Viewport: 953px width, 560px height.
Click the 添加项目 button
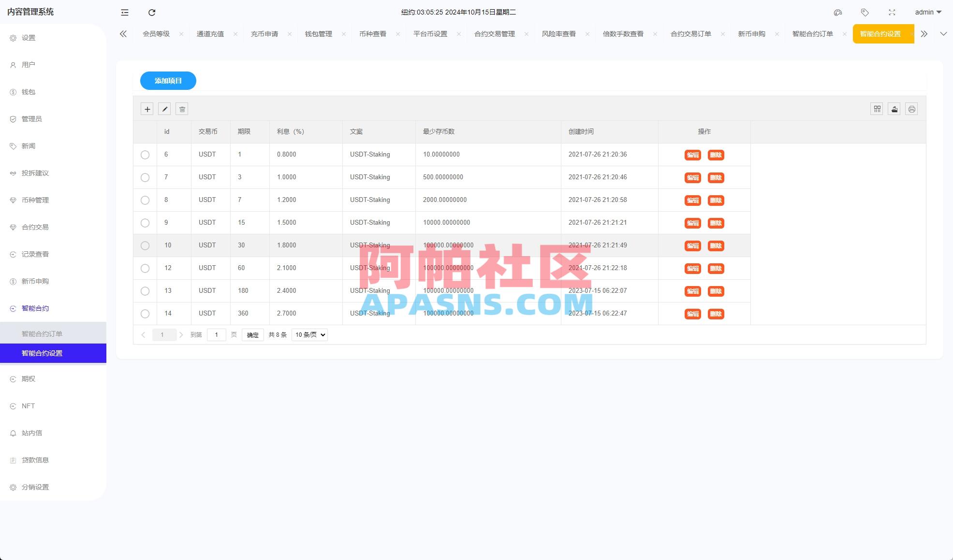(x=168, y=81)
